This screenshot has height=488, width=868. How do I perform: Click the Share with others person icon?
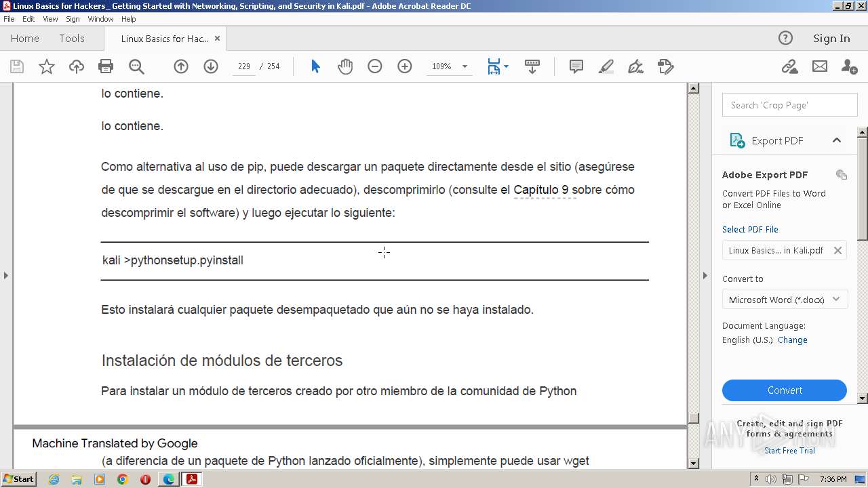(849, 66)
